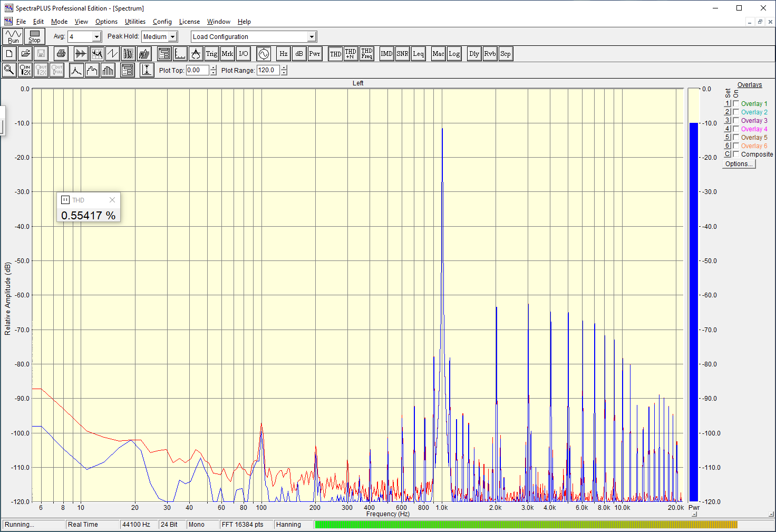Open the 3-D Surface plot icon
The width and height of the screenshot is (776, 532).
144,54
